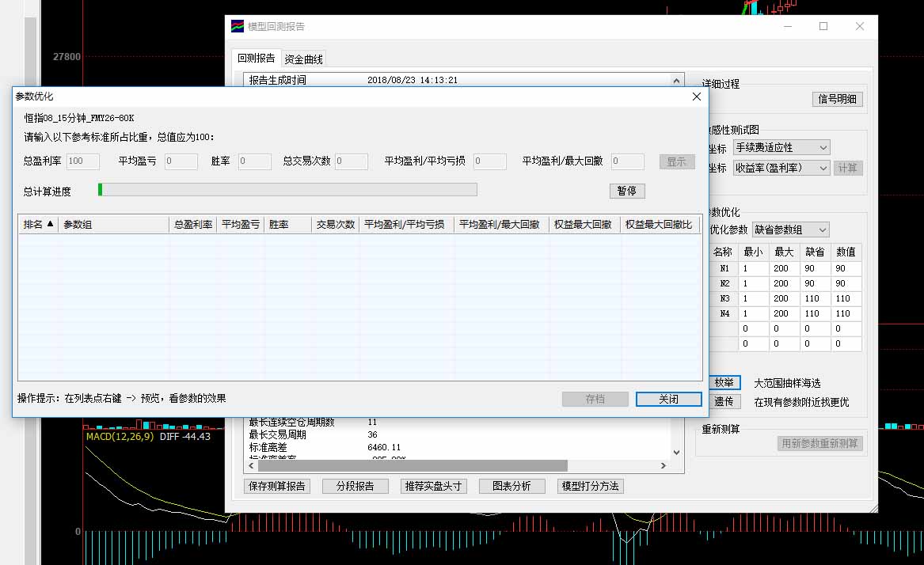Click the 暂停 pause button

(x=626, y=191)
